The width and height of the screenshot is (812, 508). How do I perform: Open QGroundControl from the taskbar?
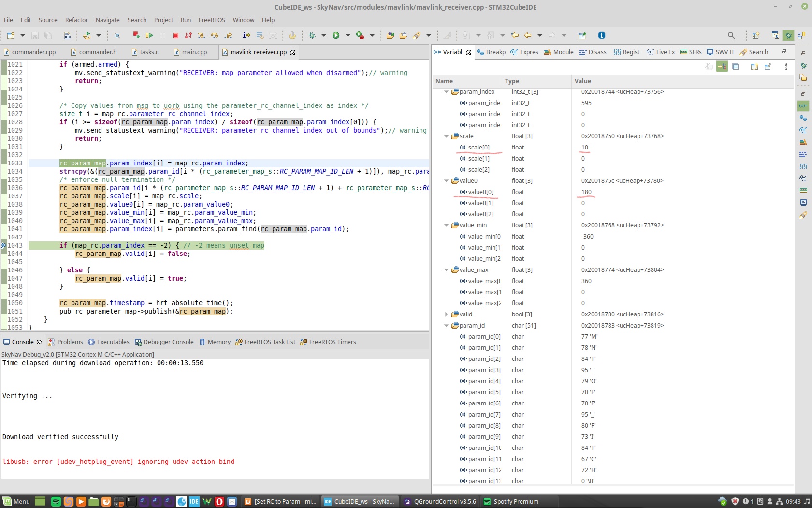click(x=439, y=501)
